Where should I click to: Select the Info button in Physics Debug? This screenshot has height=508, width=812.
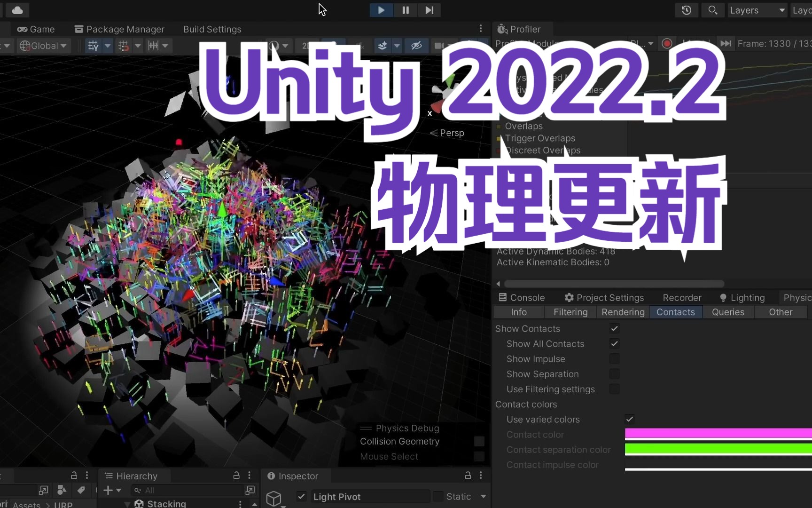tap(519, 312)
